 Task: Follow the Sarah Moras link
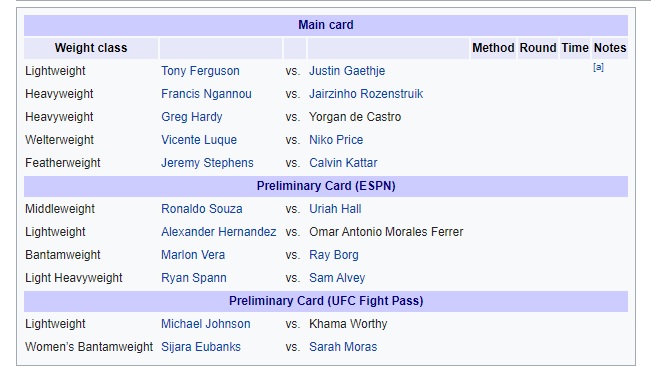click(343, 347)
